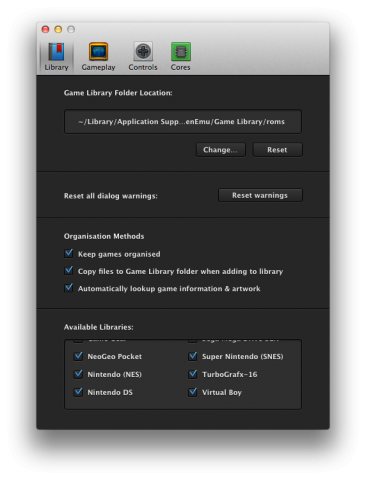
Task: Toggle Automatically lookup game information checkbox
Action: pos(69,288)
